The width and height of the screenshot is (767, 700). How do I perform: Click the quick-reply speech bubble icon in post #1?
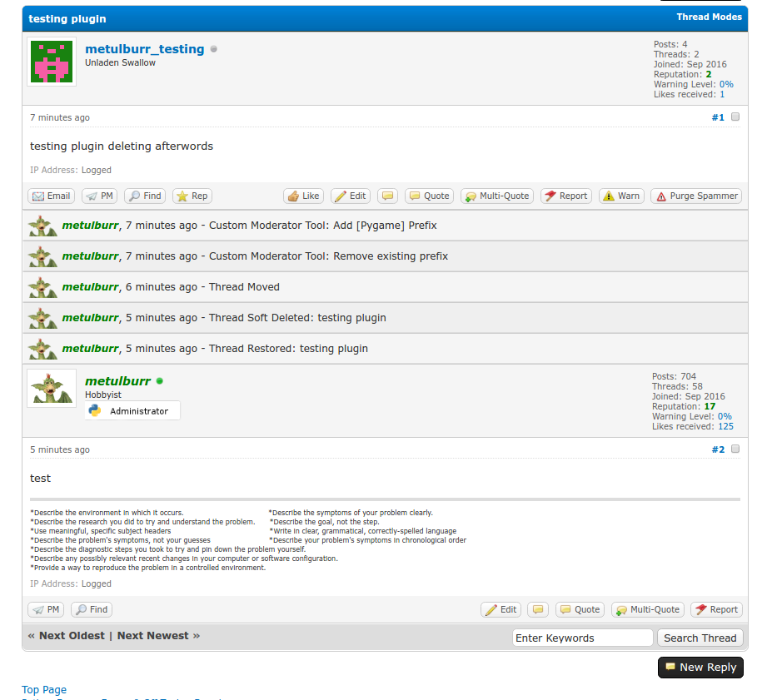pos(387,196)
